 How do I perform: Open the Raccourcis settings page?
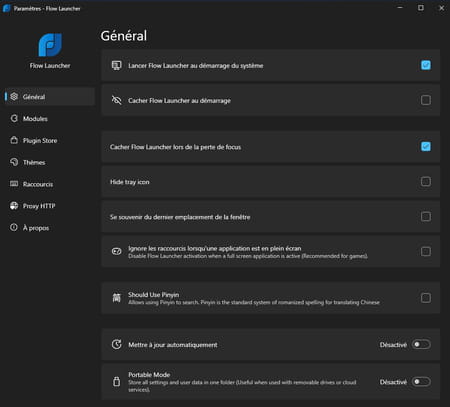click(x=49, y=184)
